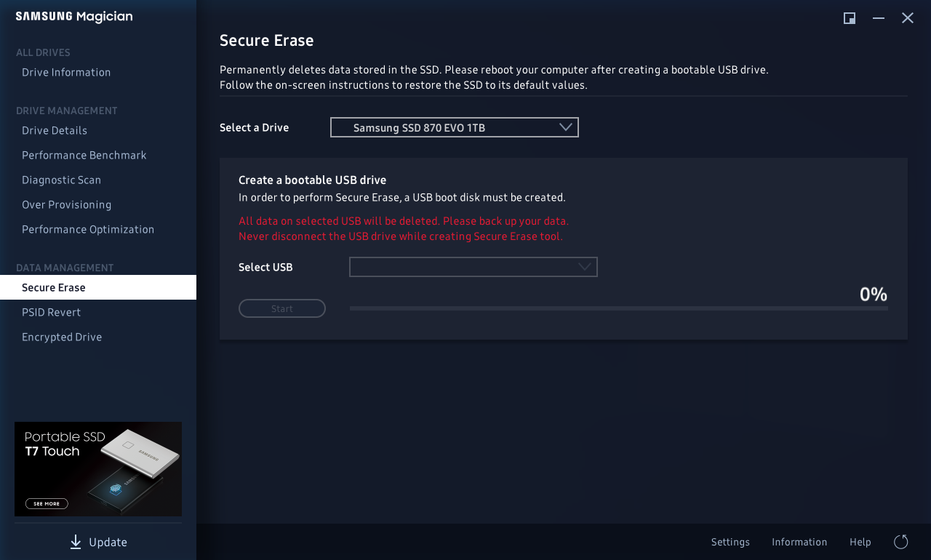Click the Help link

[860, 542]
